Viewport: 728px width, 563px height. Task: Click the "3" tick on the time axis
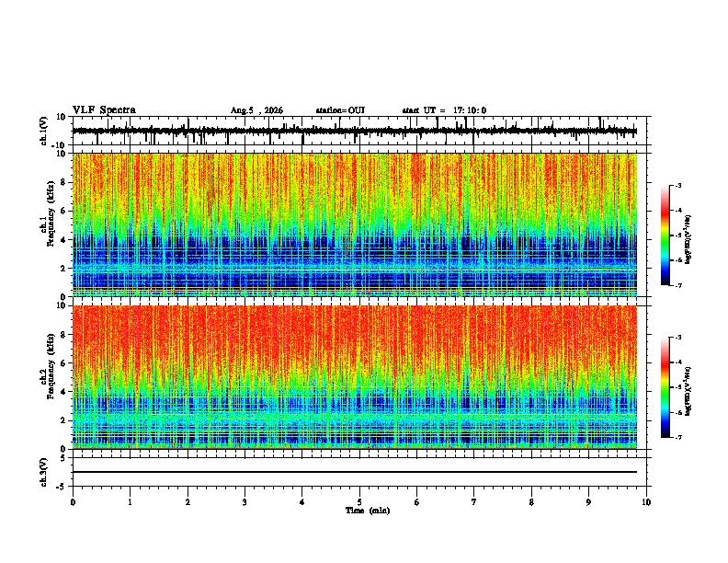245,502
